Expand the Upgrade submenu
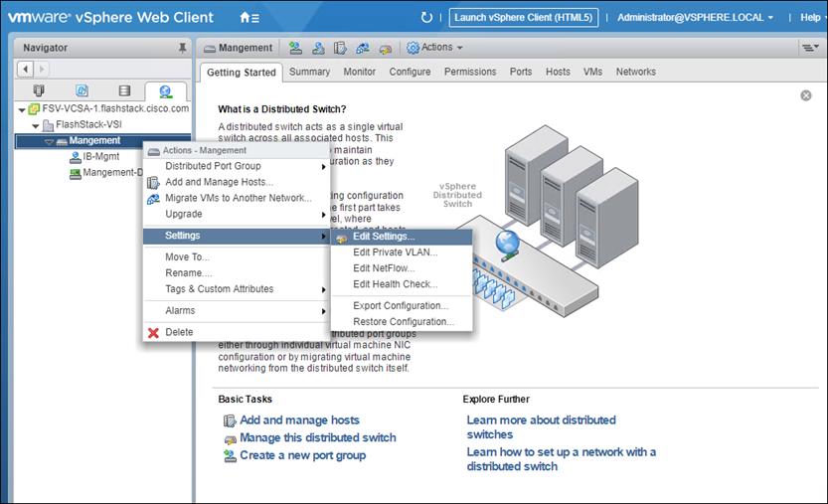The height and width of the screenshot is (504, 828). (236, 214)
